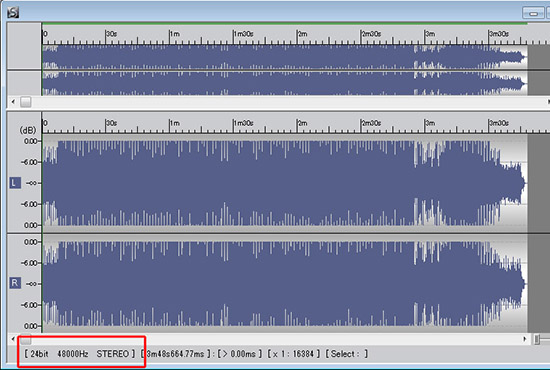Click the 1m mark on overview ruler
550x370 pixels.
(175, 34)
